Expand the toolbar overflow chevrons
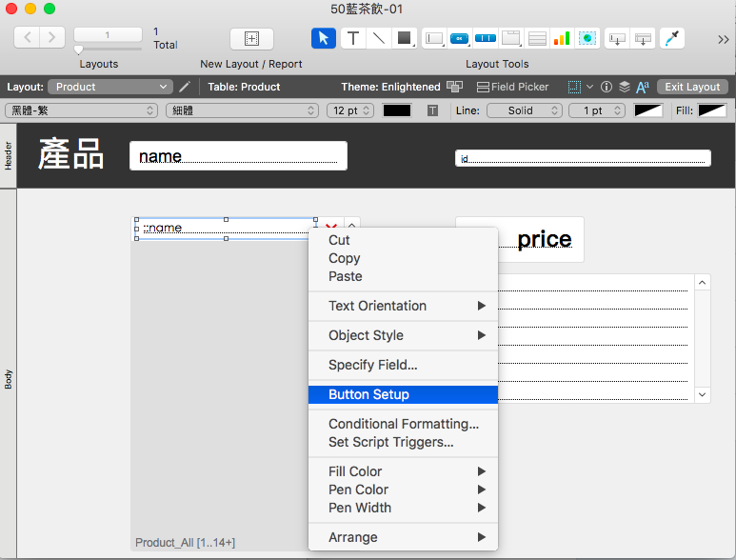The image size is (736, 560). (x=723, y=39)
